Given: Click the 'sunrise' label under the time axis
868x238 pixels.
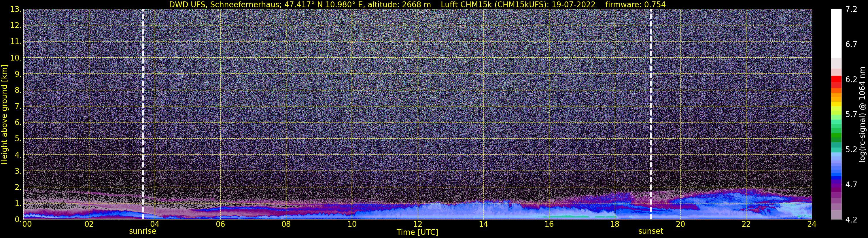Looking at the screenshot, I should coord(143,231).
